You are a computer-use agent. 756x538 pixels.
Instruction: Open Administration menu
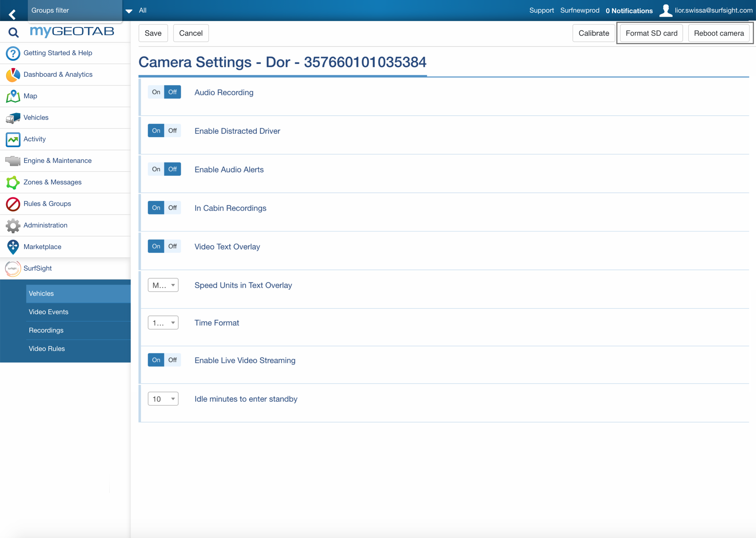click(65, 225)
